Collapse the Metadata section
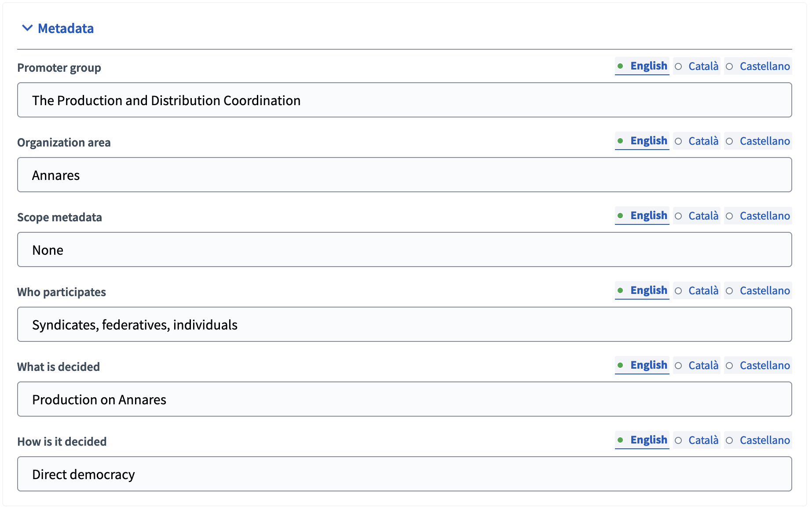The width and height of the screenshot is (812, 513). tap(65, 28)
